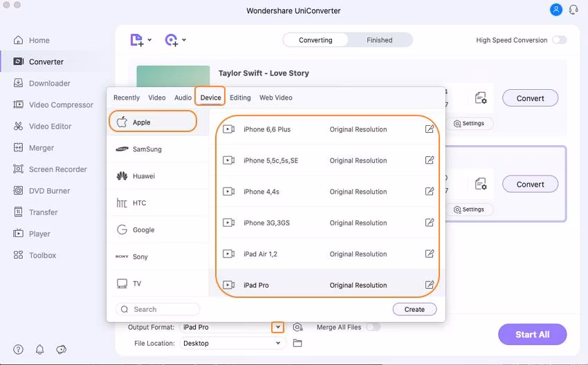Open the Toolbox section

click(35, 255)
